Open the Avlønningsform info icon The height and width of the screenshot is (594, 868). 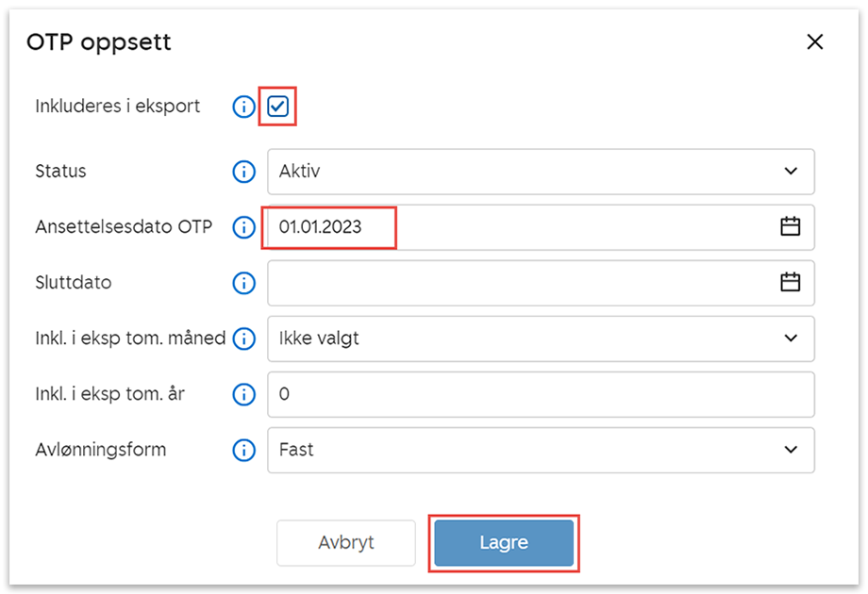click(243, 450)
